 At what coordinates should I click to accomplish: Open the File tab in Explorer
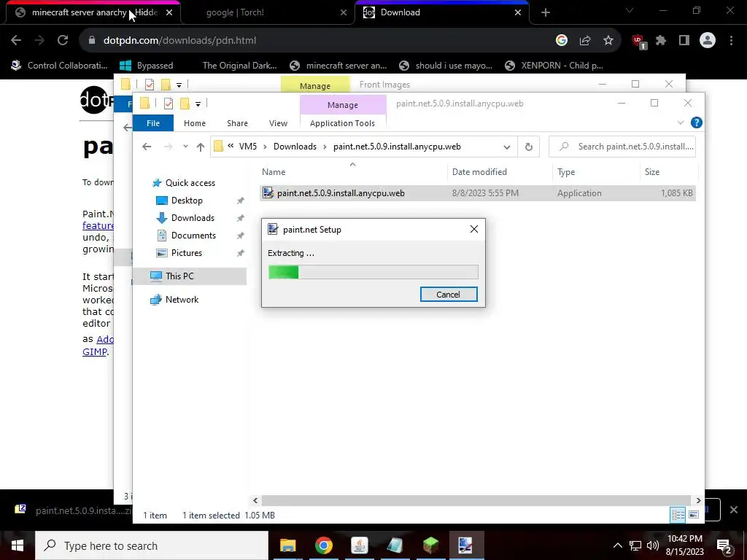coord(153,122)
